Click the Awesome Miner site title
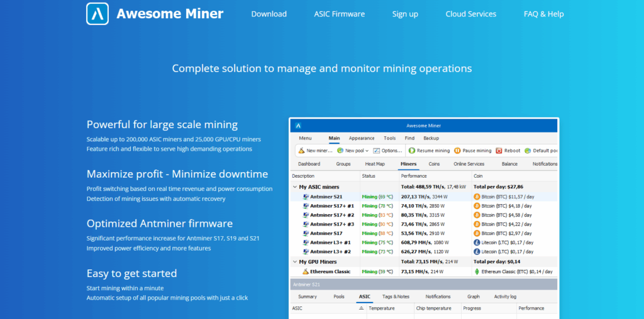This screenshot has width=644, height=319. click(x=170, y=14)
